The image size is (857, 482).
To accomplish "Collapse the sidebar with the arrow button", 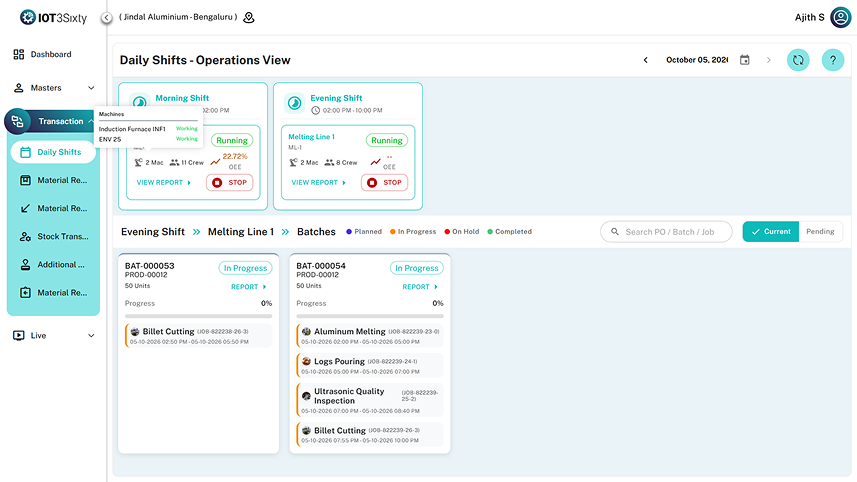I will click(x=107, y=17).
